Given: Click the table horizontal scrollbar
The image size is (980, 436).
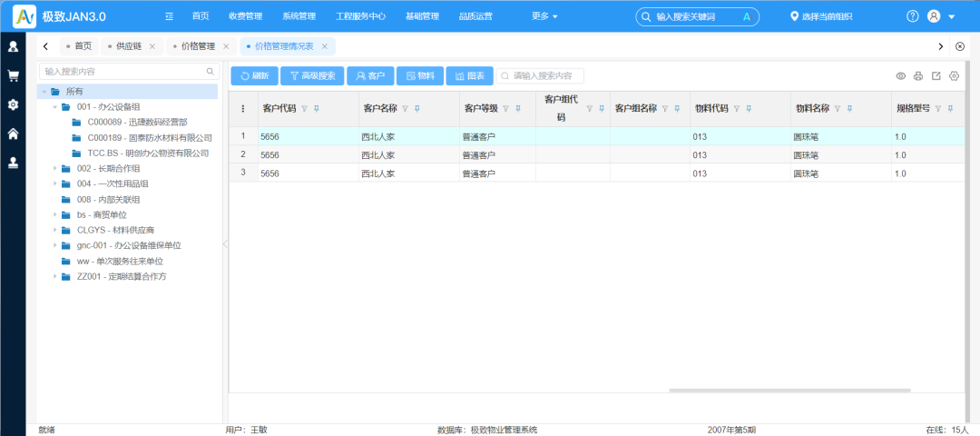Looking at the screenshot, I should [789, 391].
